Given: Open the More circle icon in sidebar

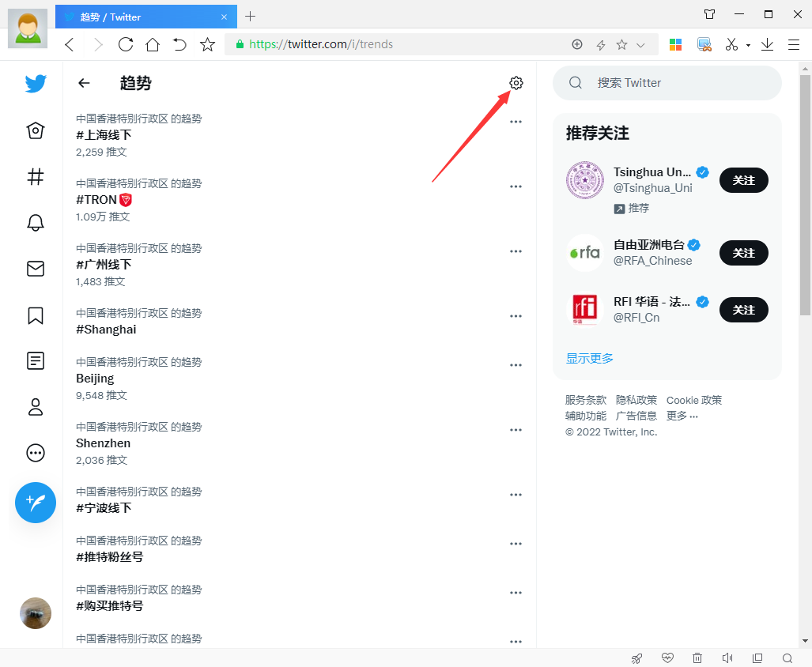Looking at the screenshot, I should coord(36,453).
